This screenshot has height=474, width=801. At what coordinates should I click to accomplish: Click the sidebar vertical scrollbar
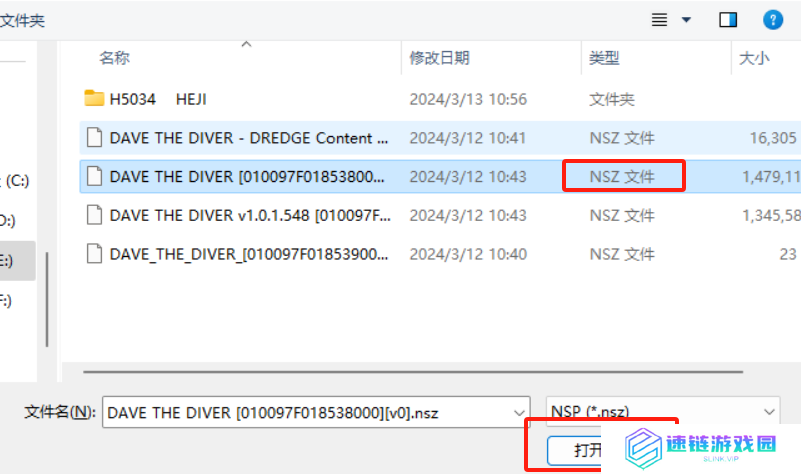47,300
